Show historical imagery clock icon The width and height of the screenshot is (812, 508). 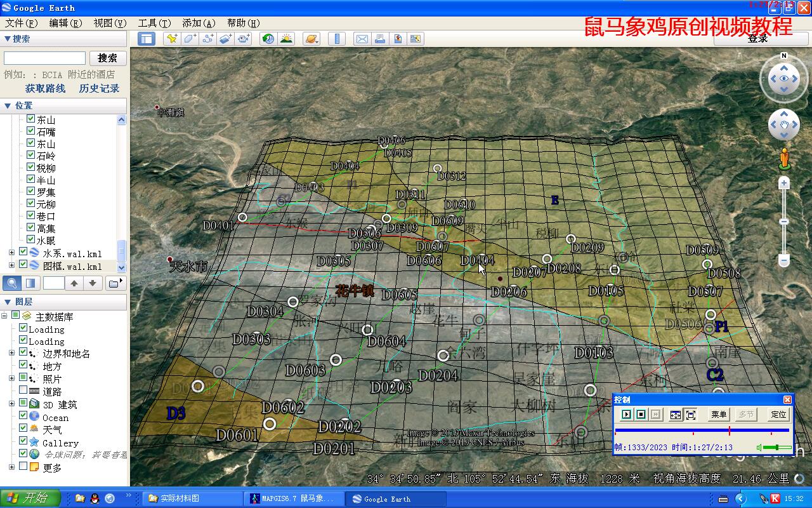click(268, 39)
